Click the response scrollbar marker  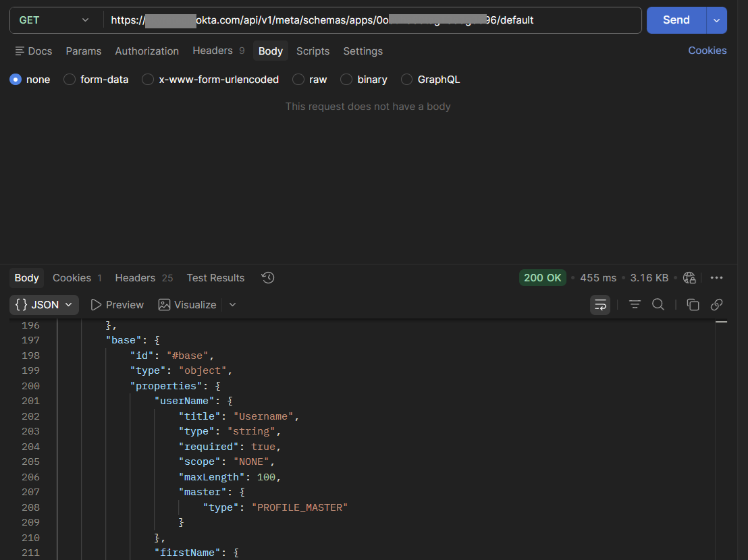pos(721,323)
